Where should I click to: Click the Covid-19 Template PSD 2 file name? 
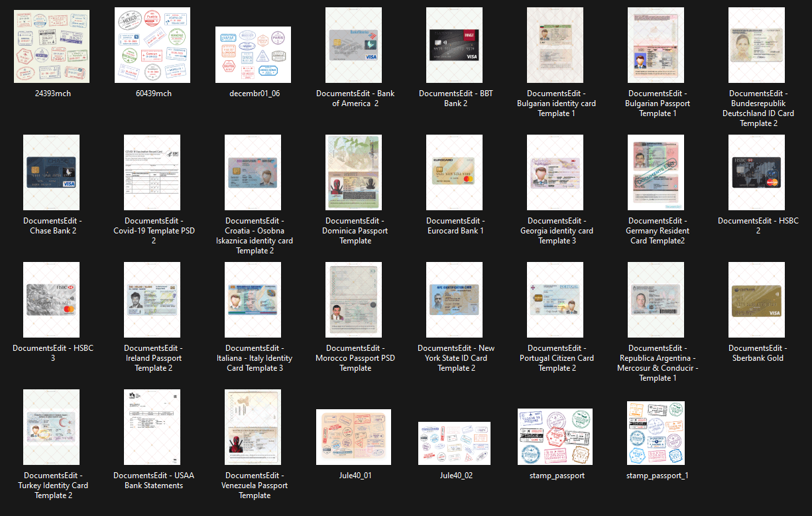(152, 231)
